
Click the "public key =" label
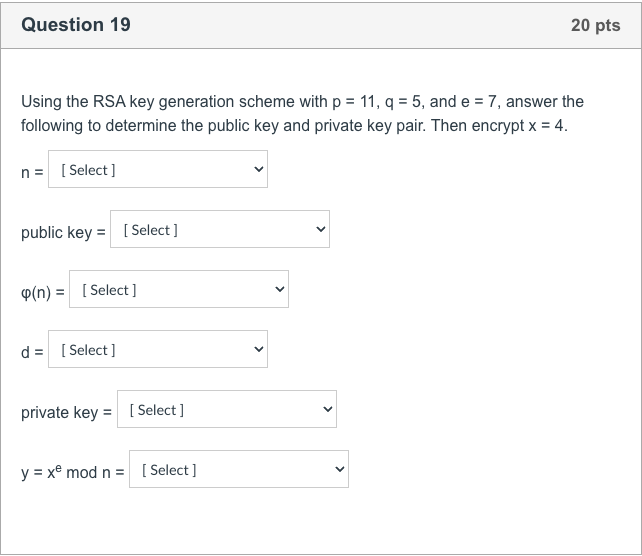pos(63,233)
